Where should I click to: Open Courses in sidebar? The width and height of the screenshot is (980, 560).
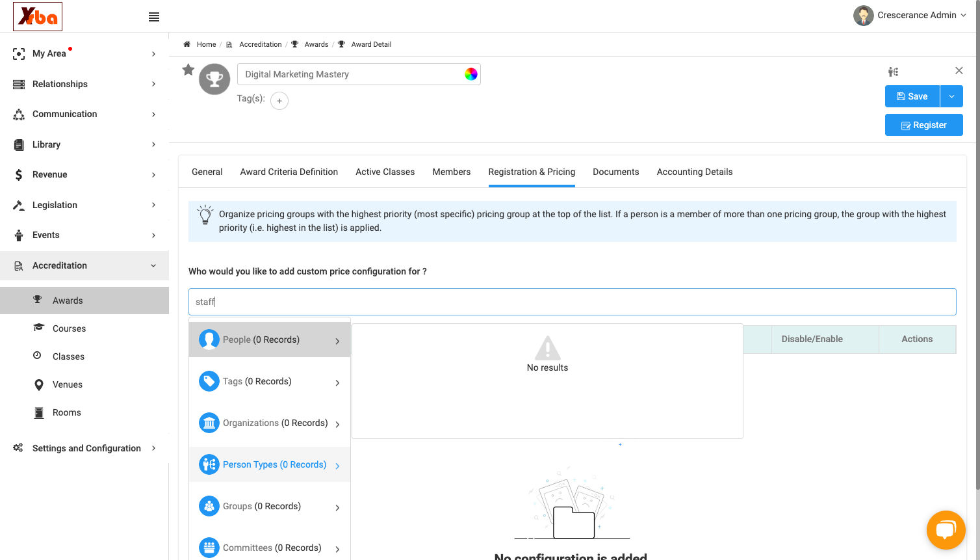tap(84, 328)
